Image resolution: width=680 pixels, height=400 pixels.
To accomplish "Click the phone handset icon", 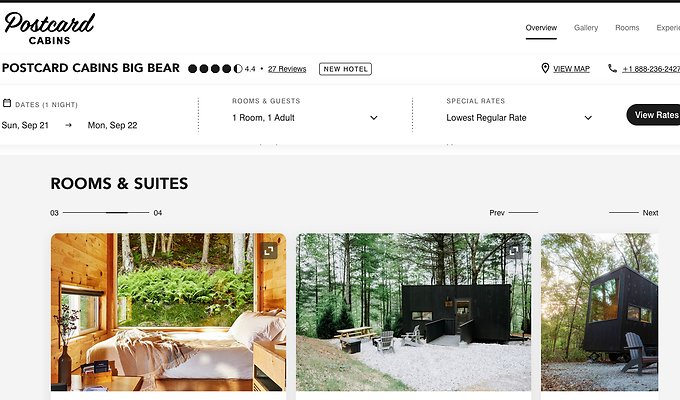I will click(612, 69).
